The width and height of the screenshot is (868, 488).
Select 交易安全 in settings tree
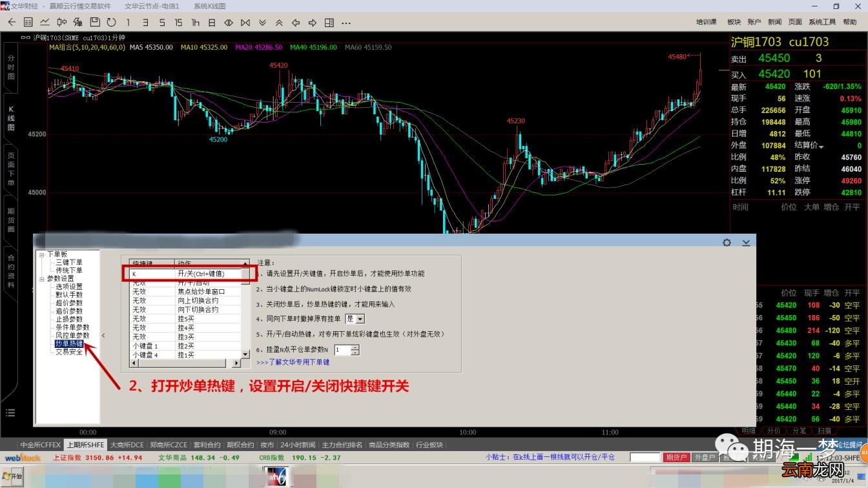click(69, 352)
